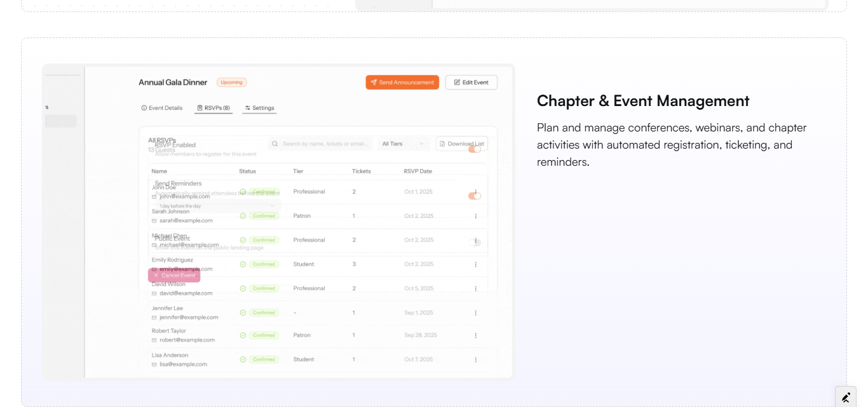
Task: Open the reminder timing dropdown showing '1 day before'
Action: [216, 206]
